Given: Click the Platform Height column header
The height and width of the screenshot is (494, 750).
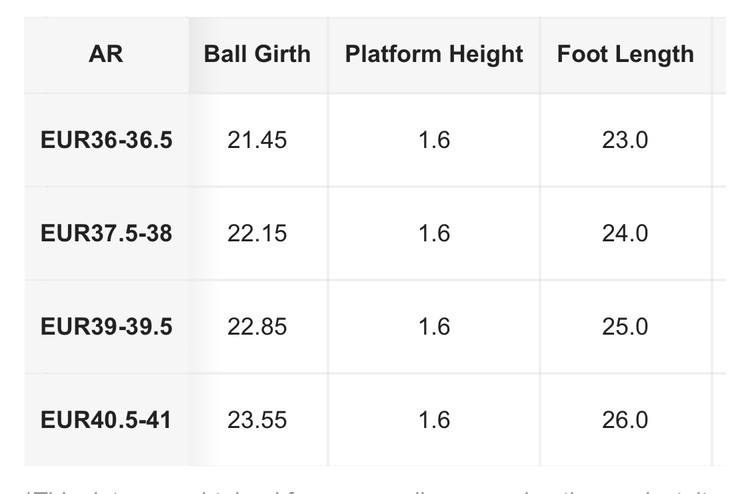Looking at the screenshot, I should pos(434,54).
